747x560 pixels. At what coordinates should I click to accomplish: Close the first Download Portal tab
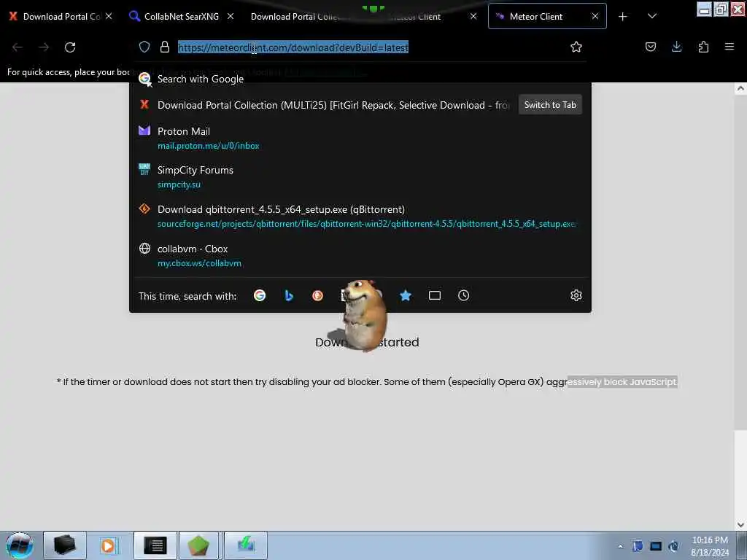pos(109,16)
